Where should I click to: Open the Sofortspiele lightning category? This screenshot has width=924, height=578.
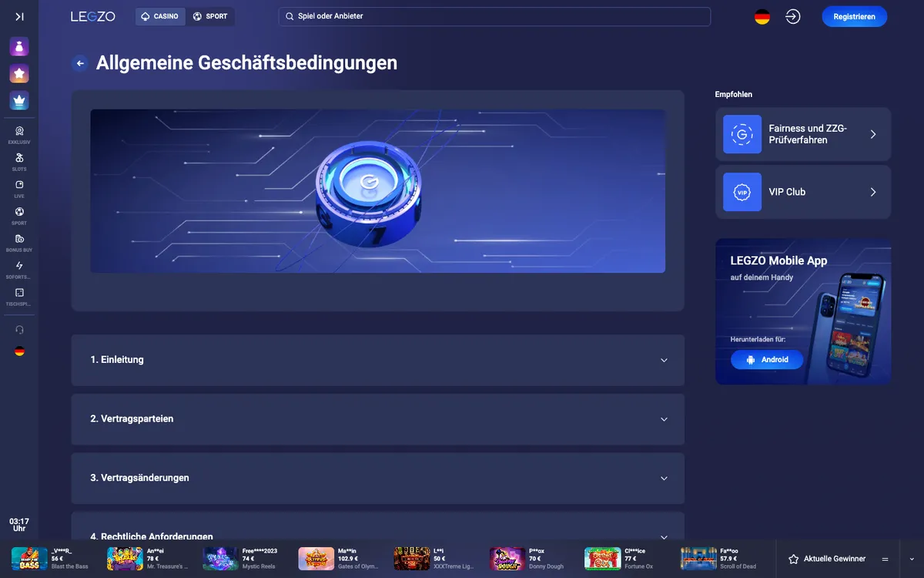point(19,271)
